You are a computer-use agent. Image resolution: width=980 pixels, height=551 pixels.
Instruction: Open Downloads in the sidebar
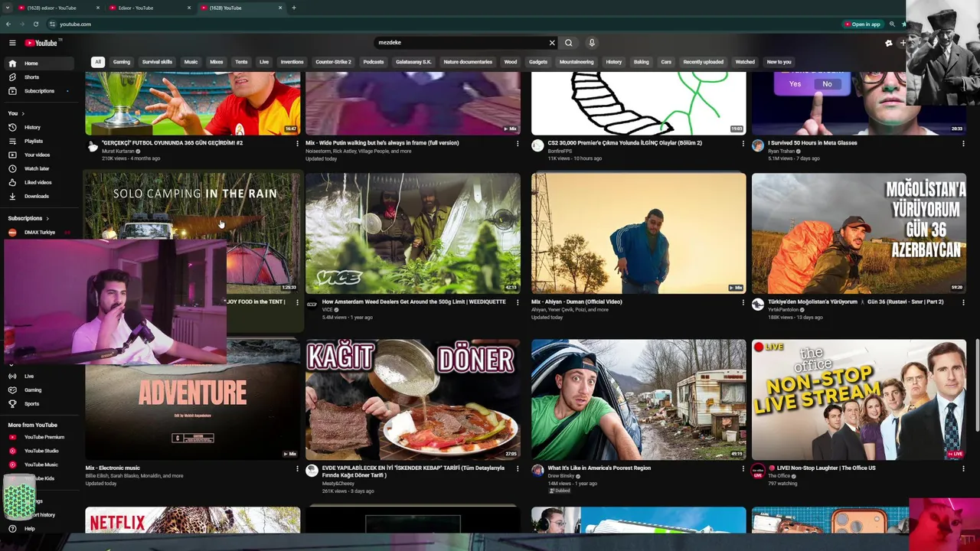click(x=41, y=196)
